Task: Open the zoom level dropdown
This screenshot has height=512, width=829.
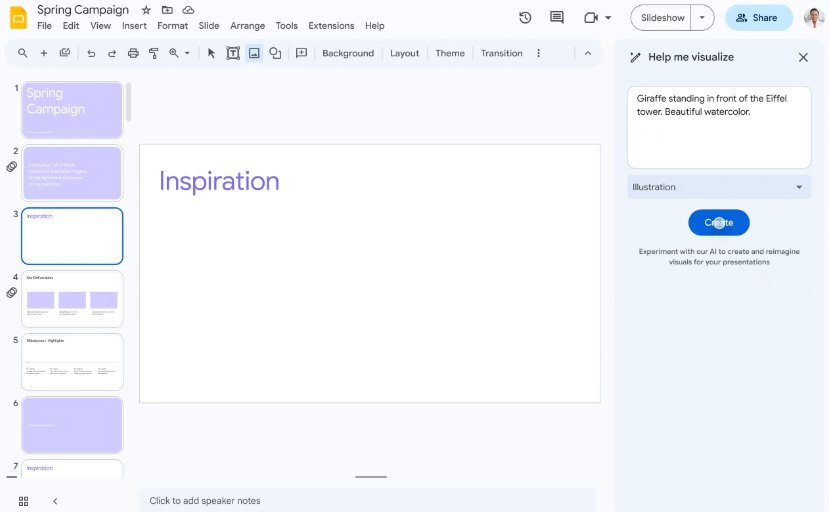Action: coord(179,53)
